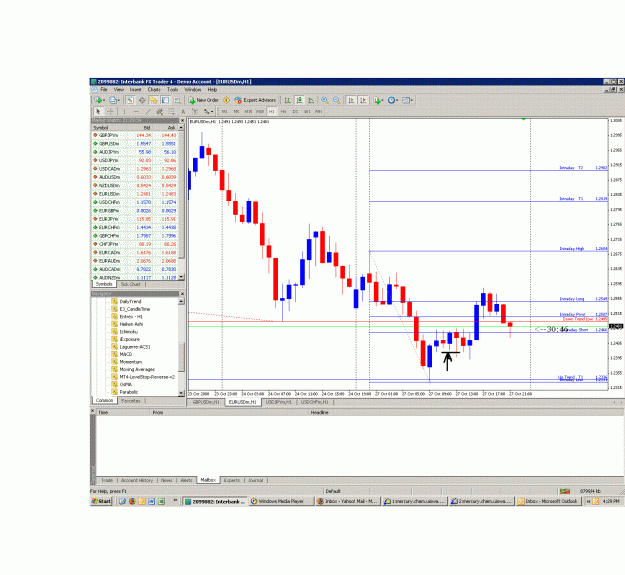
Task: Open the Insert menu
Action: pyautogui.click(x=136, y=90)
